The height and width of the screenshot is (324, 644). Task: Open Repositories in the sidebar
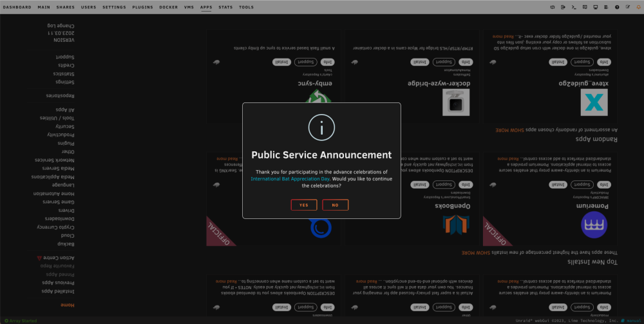60,96
